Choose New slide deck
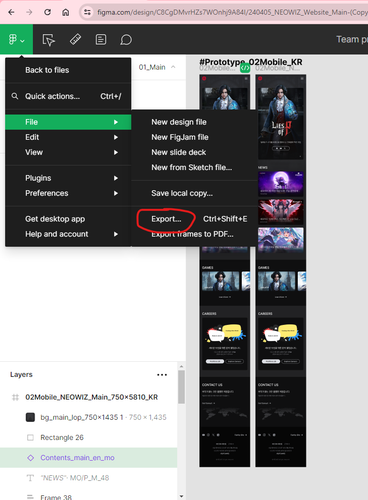The height and width of the screenshot is (500, 368). coord(194,152)
